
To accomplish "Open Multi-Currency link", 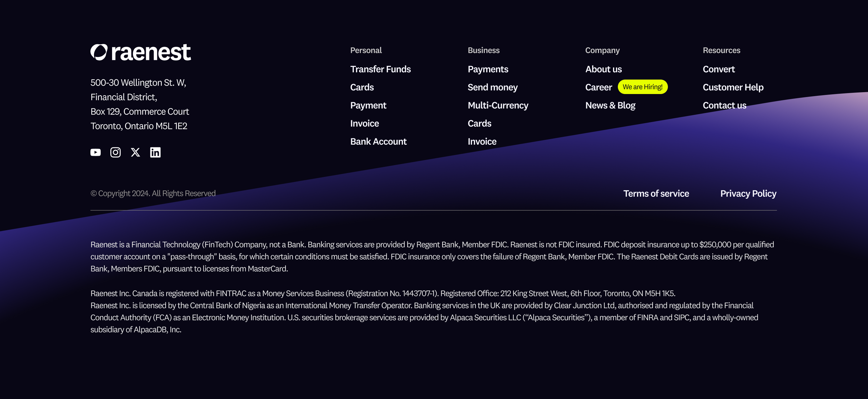I will [x=498, y=105].
